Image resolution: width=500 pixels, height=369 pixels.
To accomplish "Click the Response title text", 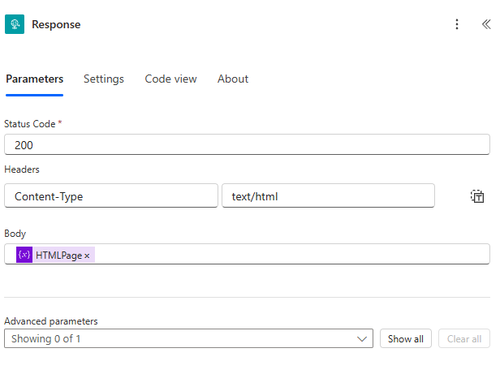I will coord(56,24).
